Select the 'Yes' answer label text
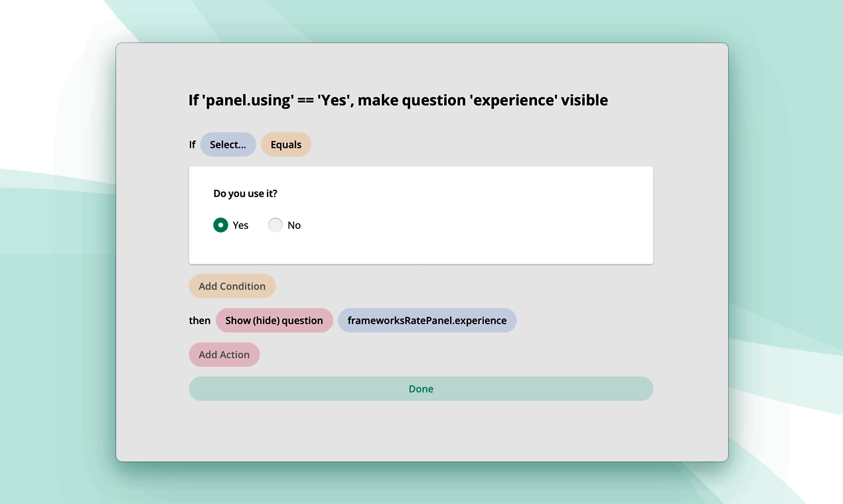The image size is (843, 504). pos(240,225)
